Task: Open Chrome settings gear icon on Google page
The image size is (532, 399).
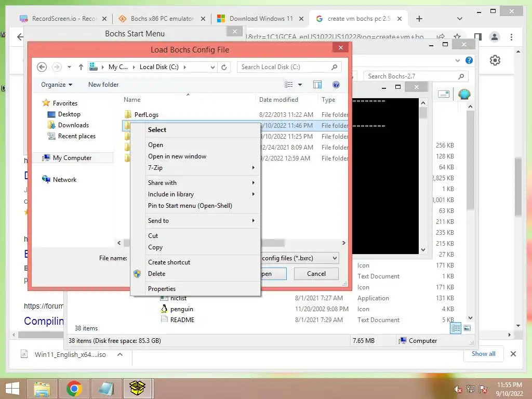Action: pos(495,60)
